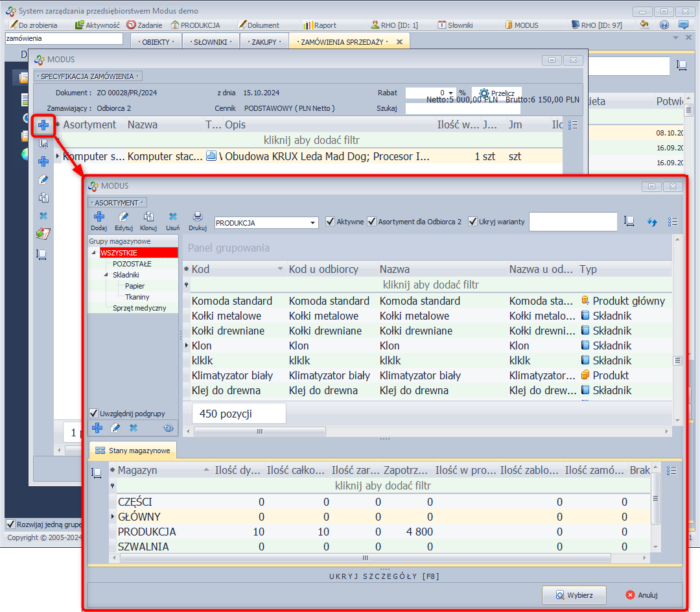
Task: Click the red-highlighted blue plus icon
Action: pyautogui.click(x=43, y=124)
